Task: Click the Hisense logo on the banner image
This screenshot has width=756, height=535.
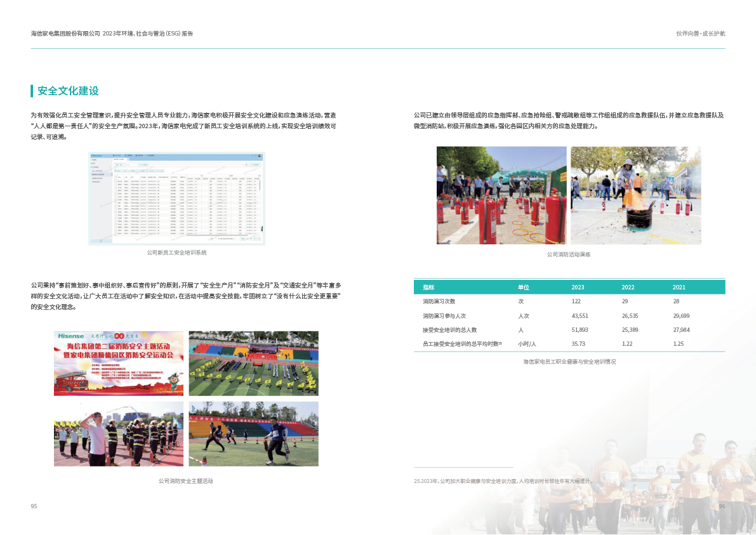Action: 70,336
